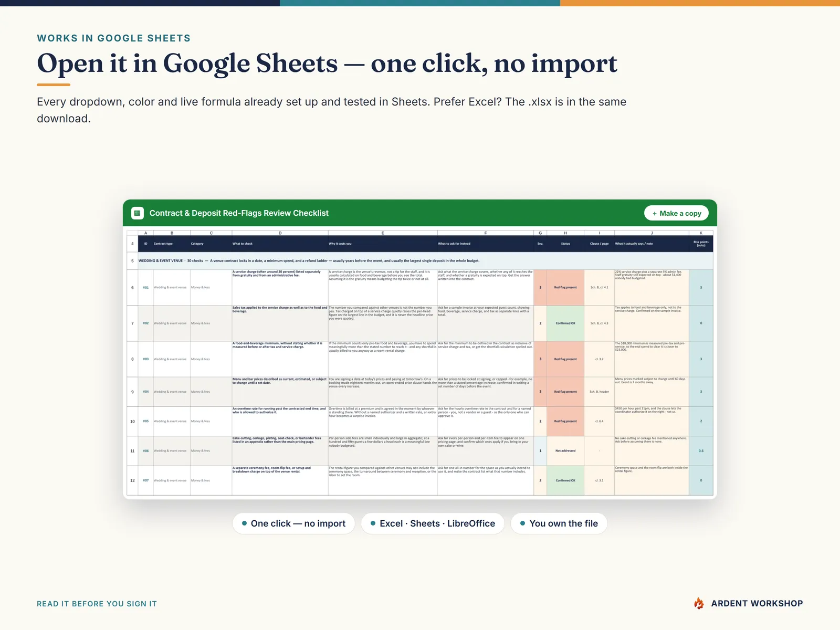Click the 'What to ask for instead' header cell
The height and width of the screenshot is (630, 840).
pyautogui.click(x=486, y=244)
